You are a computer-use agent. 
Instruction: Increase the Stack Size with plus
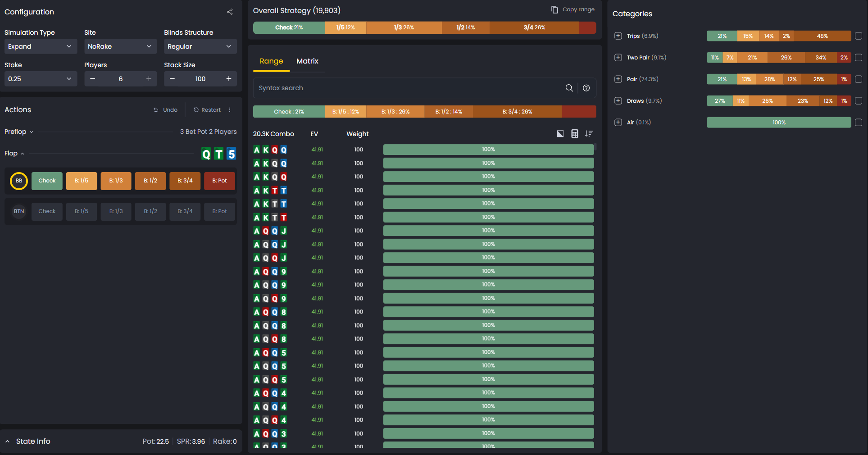(x=229, y=79)
